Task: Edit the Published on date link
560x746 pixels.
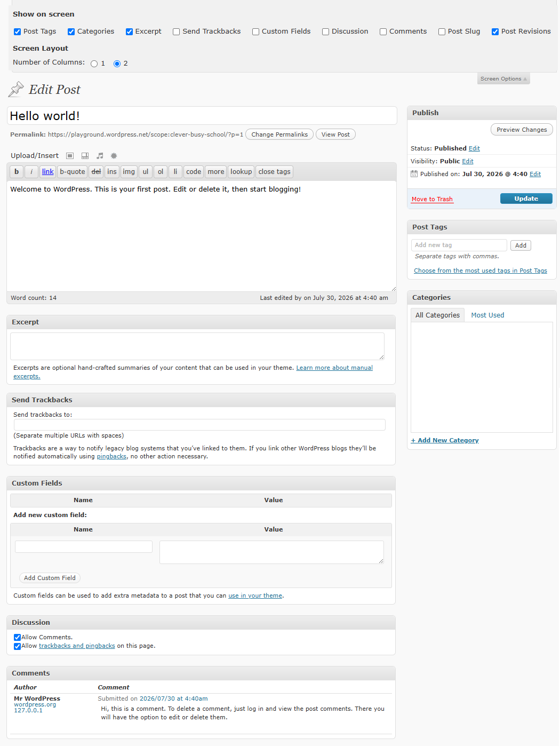Action: 535,174
